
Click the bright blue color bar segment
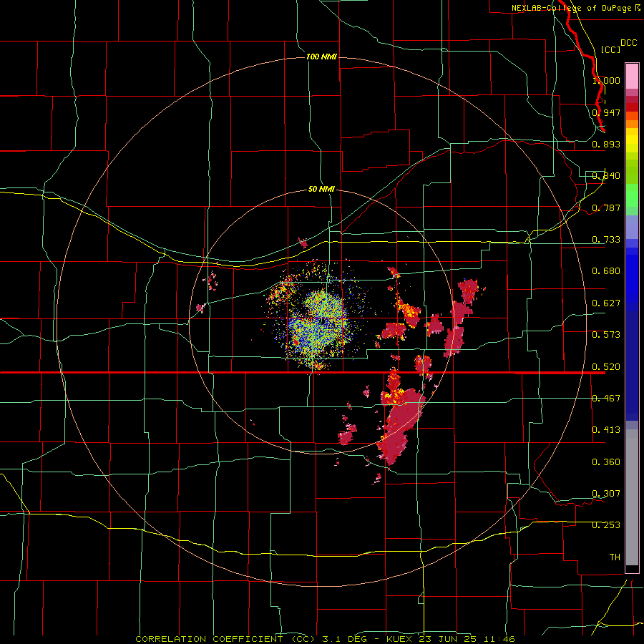[632, 279]
